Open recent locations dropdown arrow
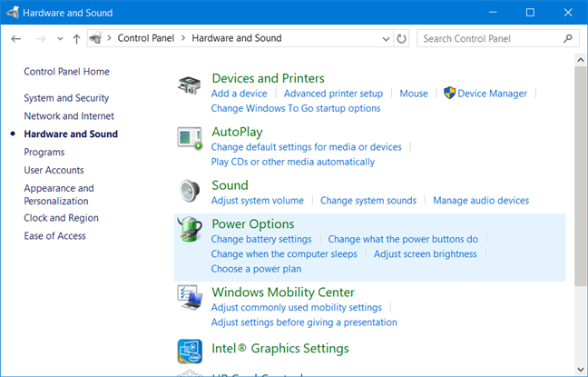 tap(60, 39)
